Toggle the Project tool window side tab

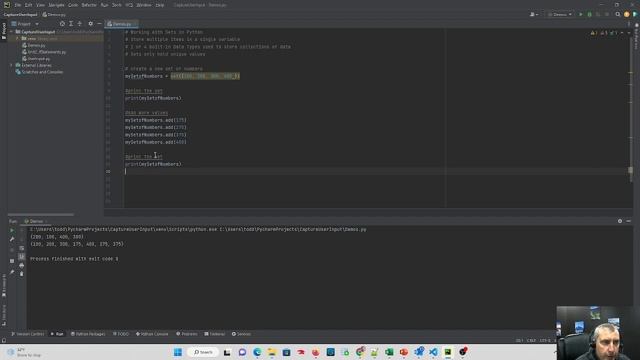(4, 31)
